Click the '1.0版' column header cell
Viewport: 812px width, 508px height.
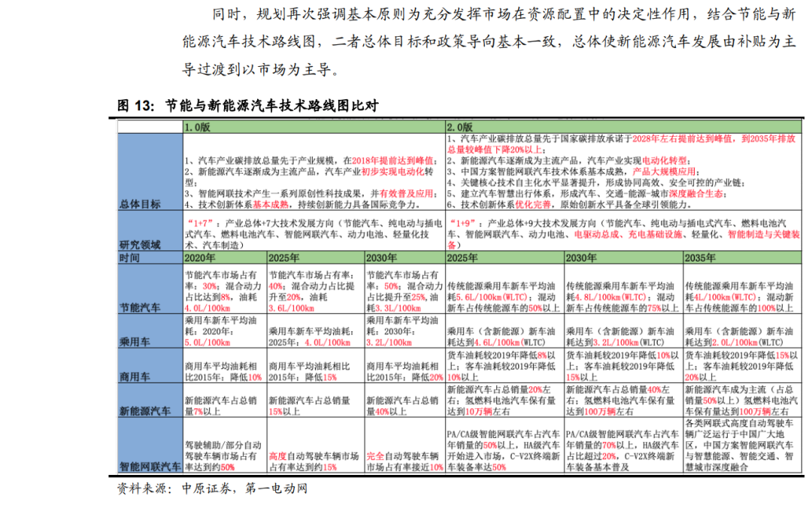coord(314,127)
